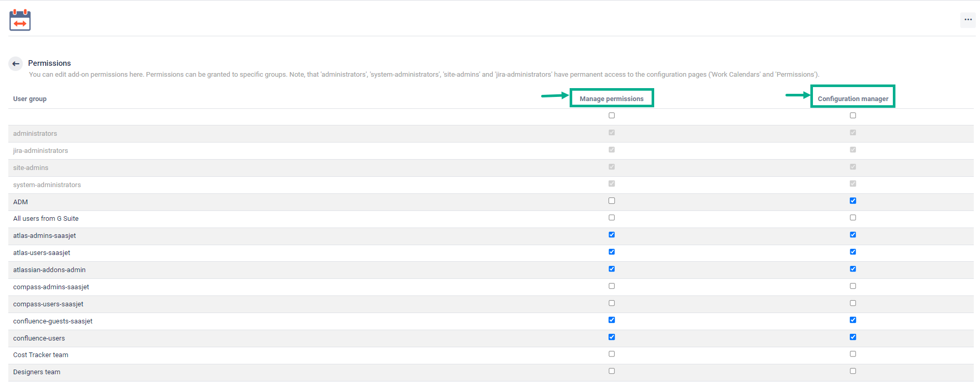Viewport: 980px width, 382px height.
Task: Toggle select-all checkbox under Manage permissions
Action: coord(612,116)
